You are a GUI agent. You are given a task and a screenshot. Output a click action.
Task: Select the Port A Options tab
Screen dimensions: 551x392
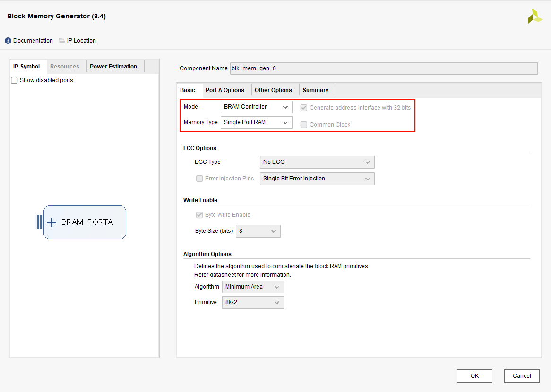(x=225, y=90)
